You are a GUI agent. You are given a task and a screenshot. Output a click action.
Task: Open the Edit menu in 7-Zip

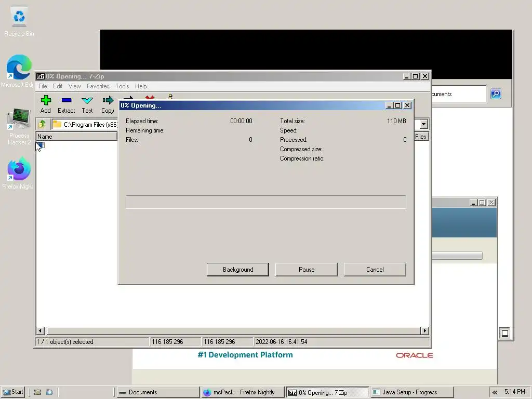tap(58, 86)
